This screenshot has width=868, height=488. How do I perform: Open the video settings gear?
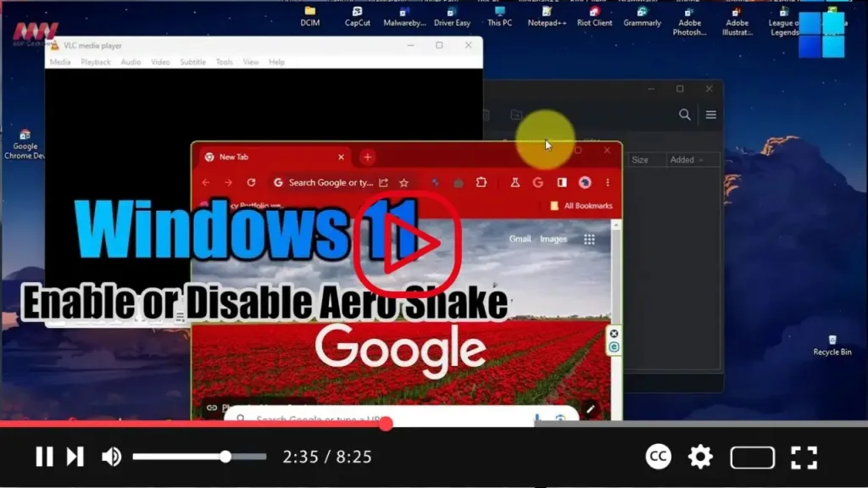click(700, 457)
